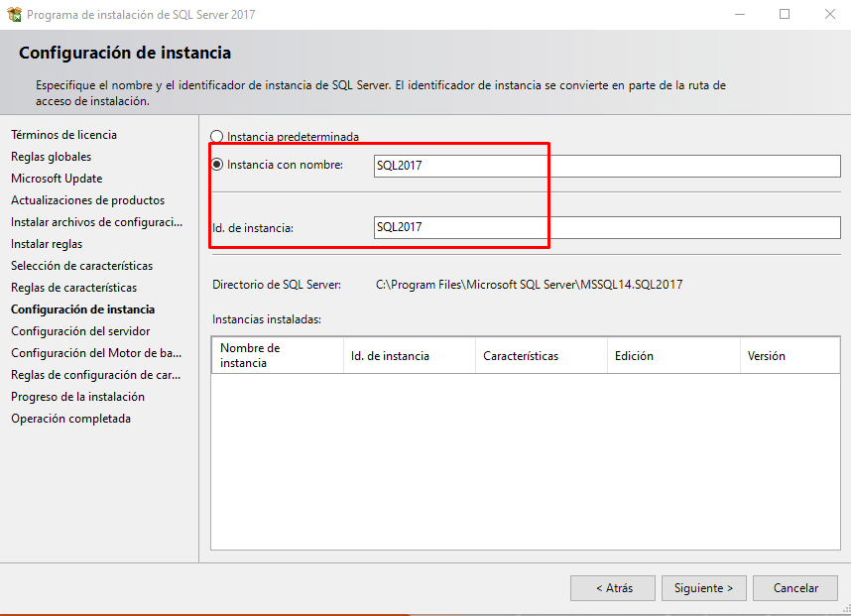Image resolution: width=851 pixels, height=616 pixels.
Task: Select Progreso de la instalación step
Action: [x=77, y=397]
